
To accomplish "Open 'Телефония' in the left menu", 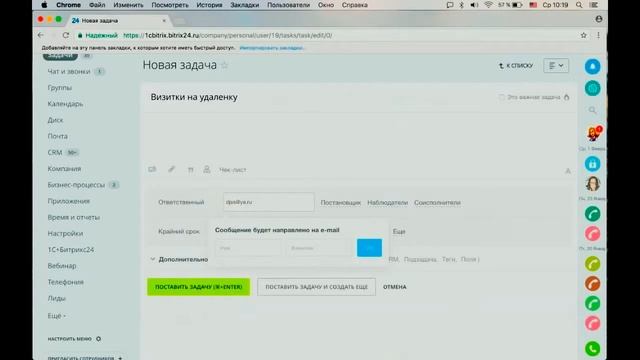I will 65,282.
